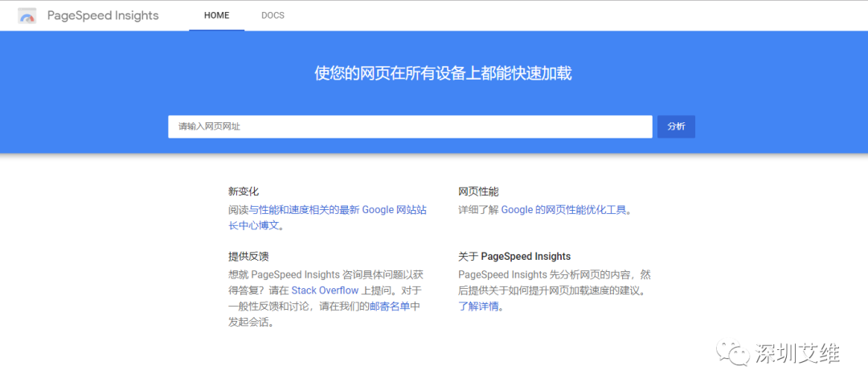Focus the 请输入网页网址 URL input field

click(x=410, y=127)
